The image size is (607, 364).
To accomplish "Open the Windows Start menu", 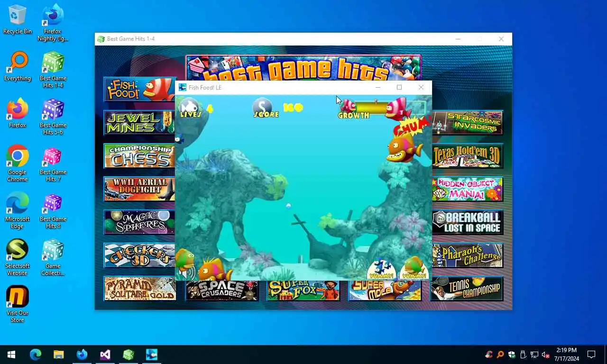I will point(11,355).
